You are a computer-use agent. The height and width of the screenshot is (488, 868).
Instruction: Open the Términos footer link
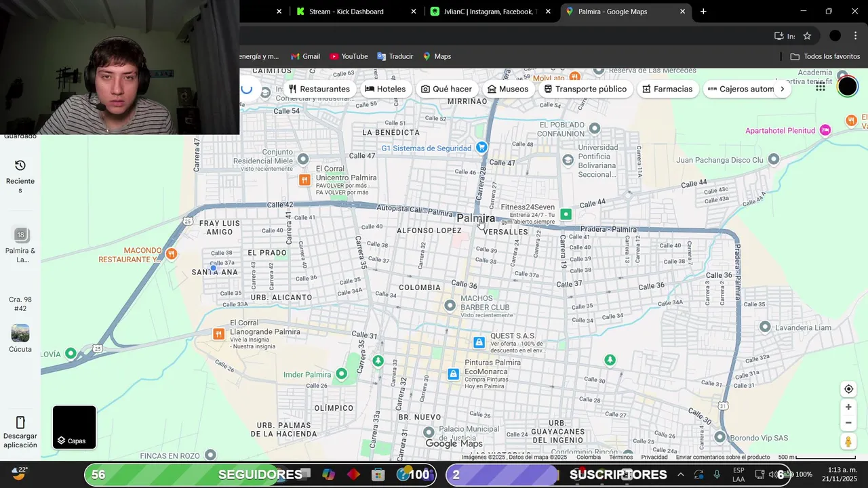(x=620, y=457)
